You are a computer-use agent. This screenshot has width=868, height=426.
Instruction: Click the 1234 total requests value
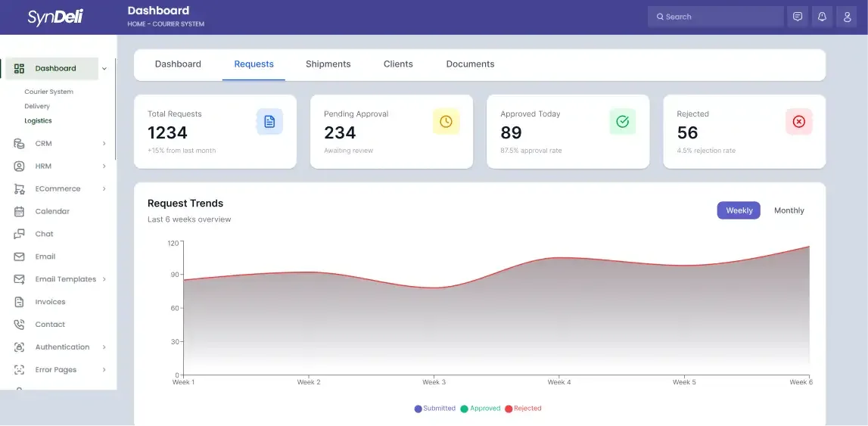168,132
